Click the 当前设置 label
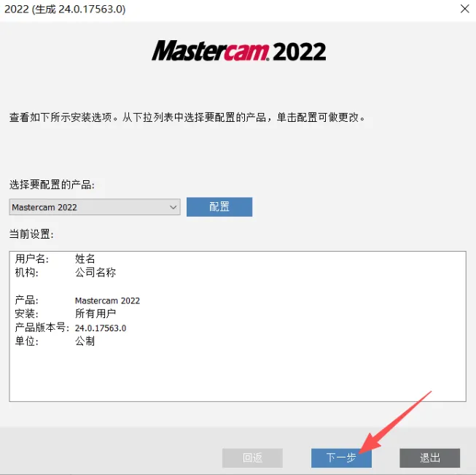Screen dimensions: 476x475 31,234
